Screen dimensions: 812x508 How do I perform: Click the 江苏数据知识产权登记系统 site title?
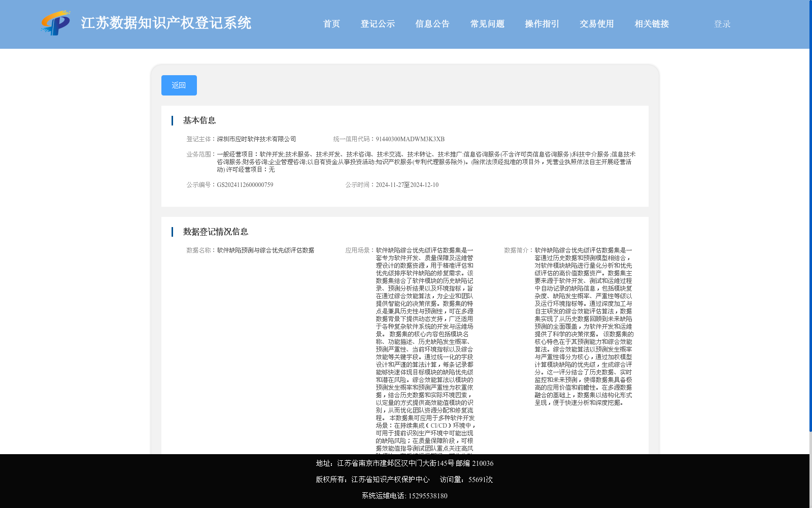(x=166, y=23)
